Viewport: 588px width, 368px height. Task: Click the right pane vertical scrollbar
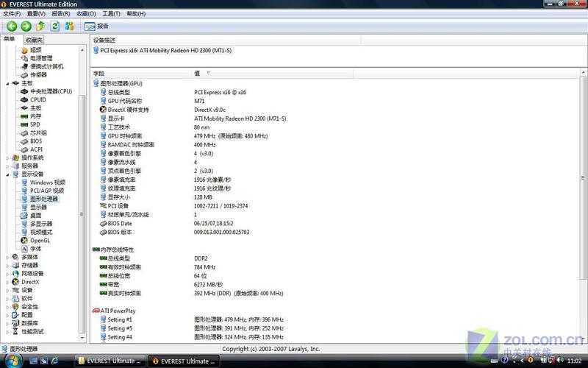[583, 178]
